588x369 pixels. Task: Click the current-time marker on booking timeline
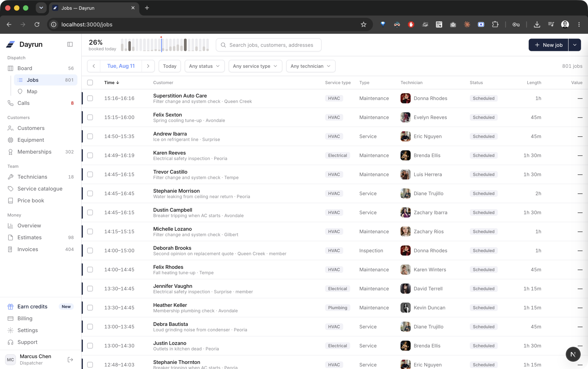[161, 44]
